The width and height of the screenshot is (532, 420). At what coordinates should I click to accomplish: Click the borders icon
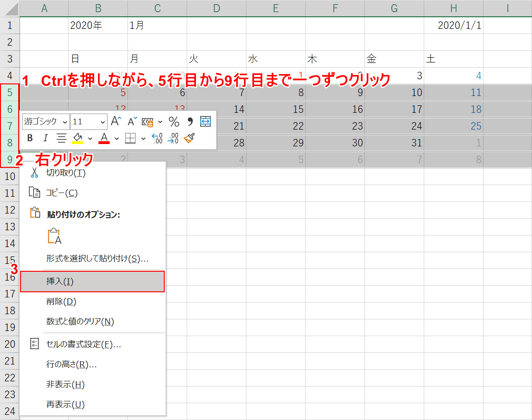(130, 138)
